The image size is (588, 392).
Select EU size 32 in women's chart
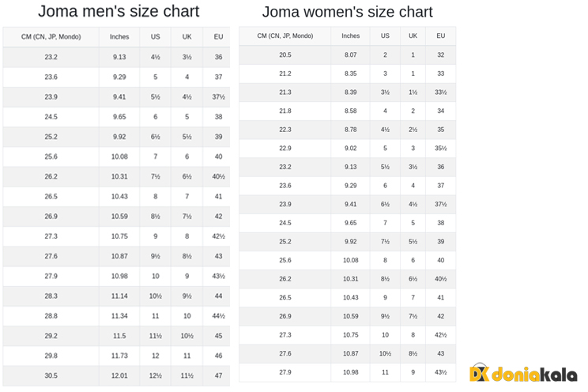pos(440,55)
